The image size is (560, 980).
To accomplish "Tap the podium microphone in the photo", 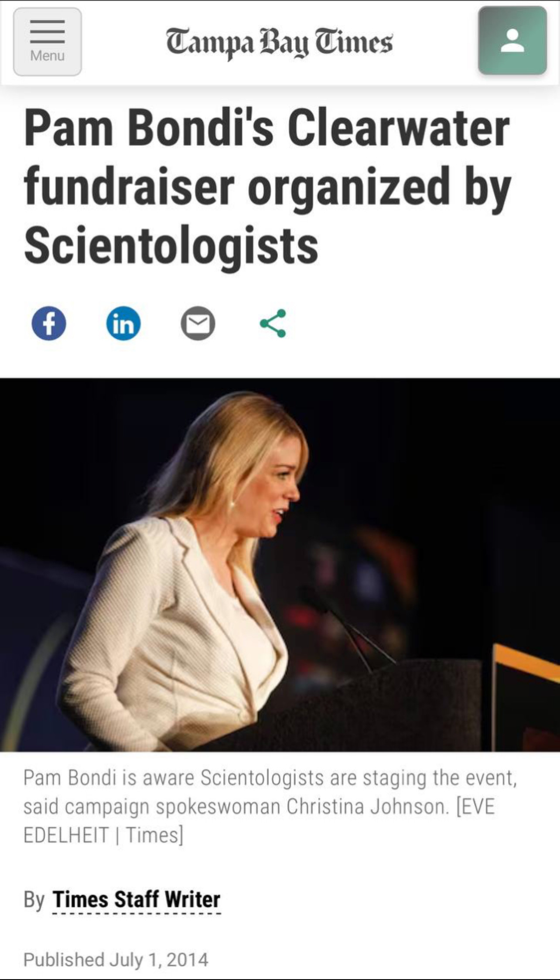I will pos(349,628).
